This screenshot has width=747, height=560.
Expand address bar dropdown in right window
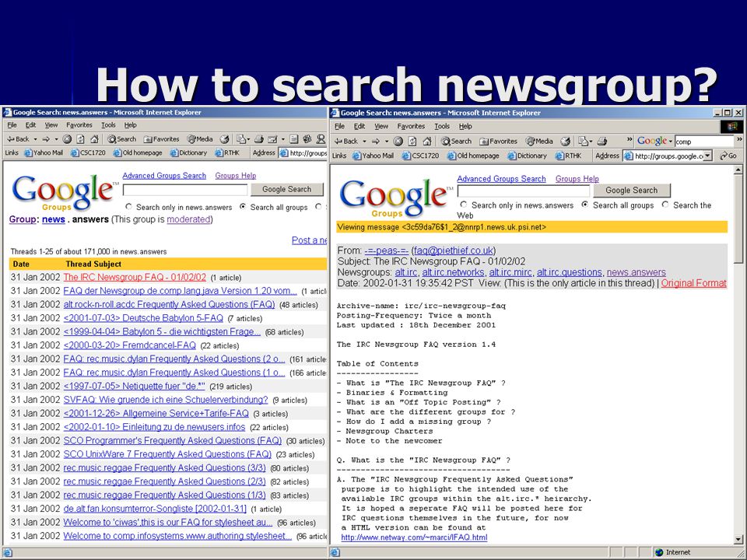707,156
